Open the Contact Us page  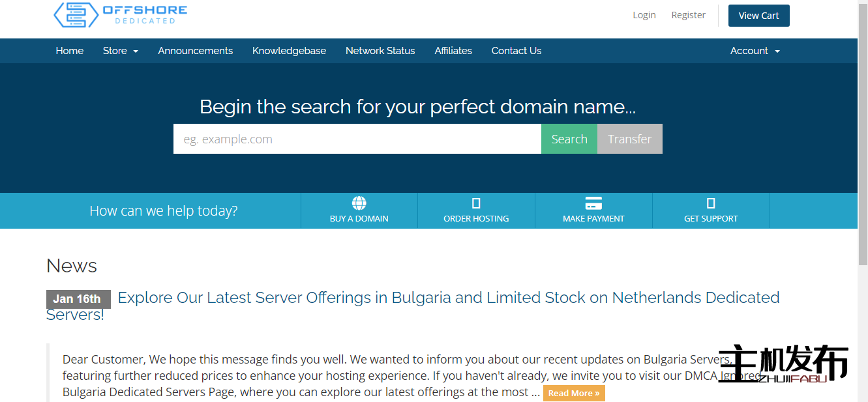coord(516,51)
